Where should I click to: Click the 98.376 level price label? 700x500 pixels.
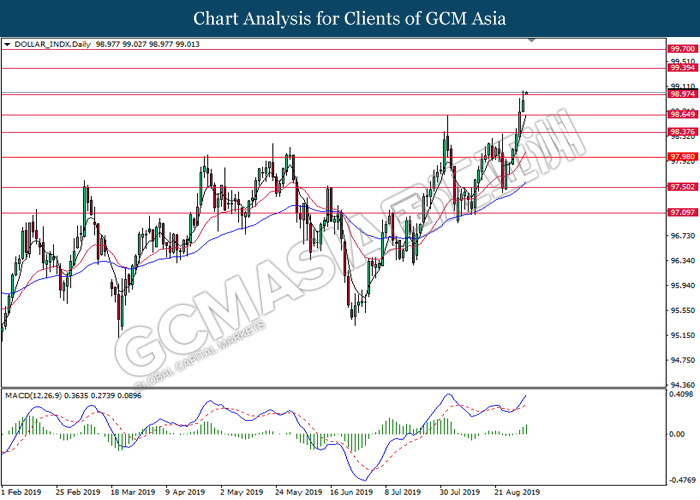click(683, 132)
